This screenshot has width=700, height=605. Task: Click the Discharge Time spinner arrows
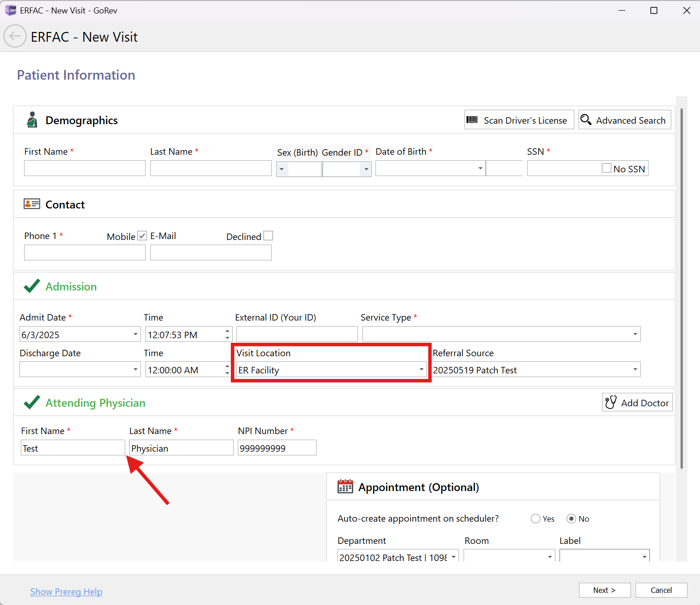tap(227, 369)
